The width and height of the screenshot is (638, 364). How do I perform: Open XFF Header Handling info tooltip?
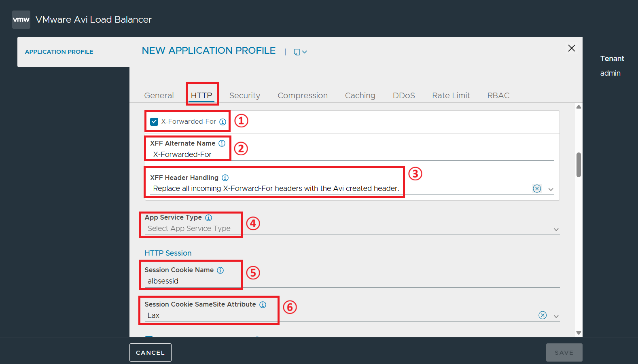(x=225, y=178)
